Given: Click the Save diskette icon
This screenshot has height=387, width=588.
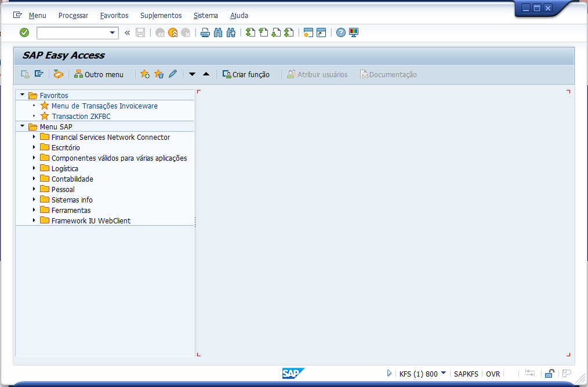Looking at the screenshot, I should click(140, 32).
